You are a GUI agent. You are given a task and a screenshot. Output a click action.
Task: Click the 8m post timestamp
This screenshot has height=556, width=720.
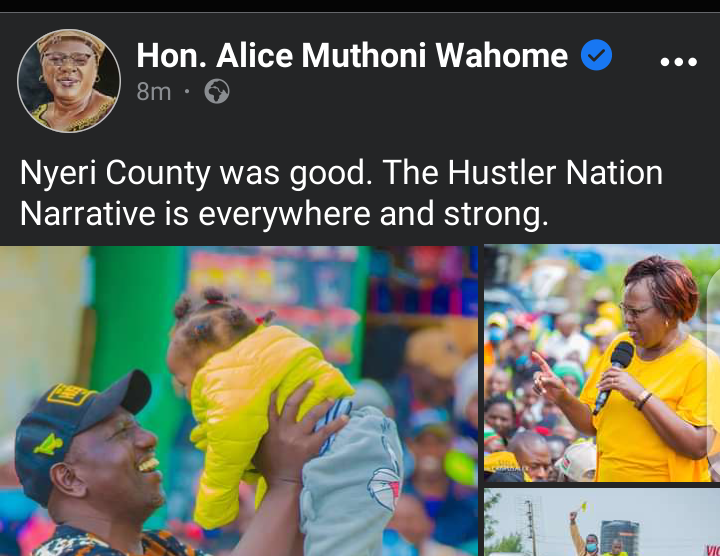153,91
